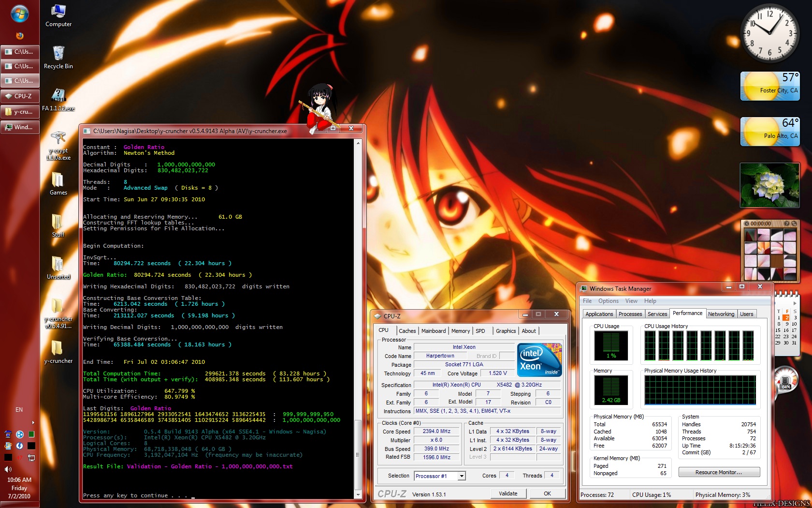This screenshot has height=508, width=812.
Task: Click the Validate button in CPU-Z
Action: coord(508,493)
